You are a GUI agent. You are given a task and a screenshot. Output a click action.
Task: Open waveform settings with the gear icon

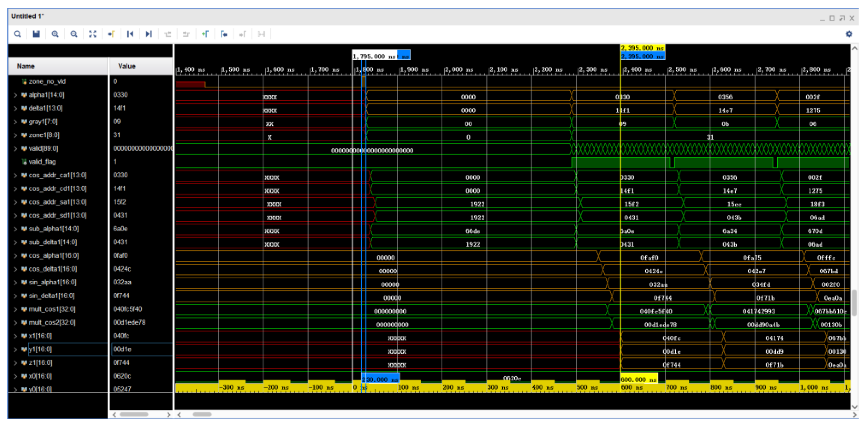pyautogui.click(x=849, y=34)
